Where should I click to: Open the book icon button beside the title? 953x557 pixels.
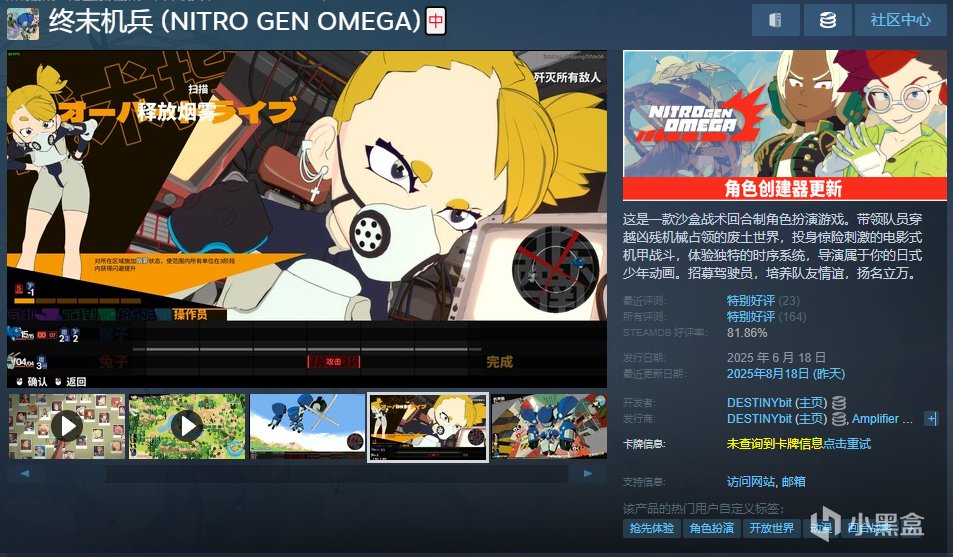coord(776,20)
